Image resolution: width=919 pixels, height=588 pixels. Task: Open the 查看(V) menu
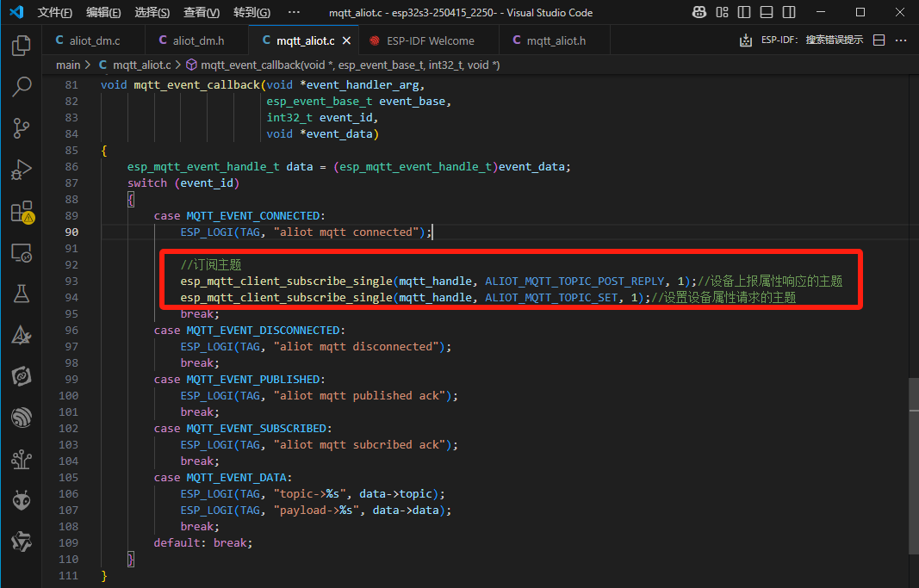point(201,12)
